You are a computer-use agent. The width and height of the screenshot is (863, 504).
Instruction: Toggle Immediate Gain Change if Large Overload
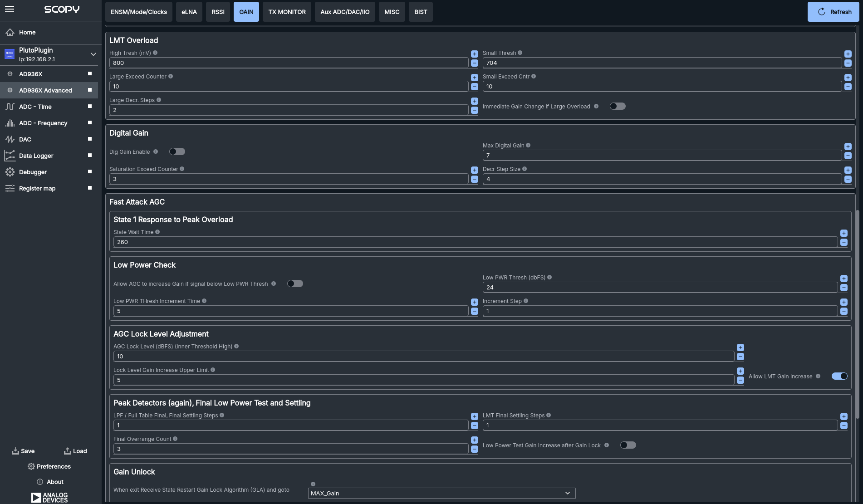point(618,106)
